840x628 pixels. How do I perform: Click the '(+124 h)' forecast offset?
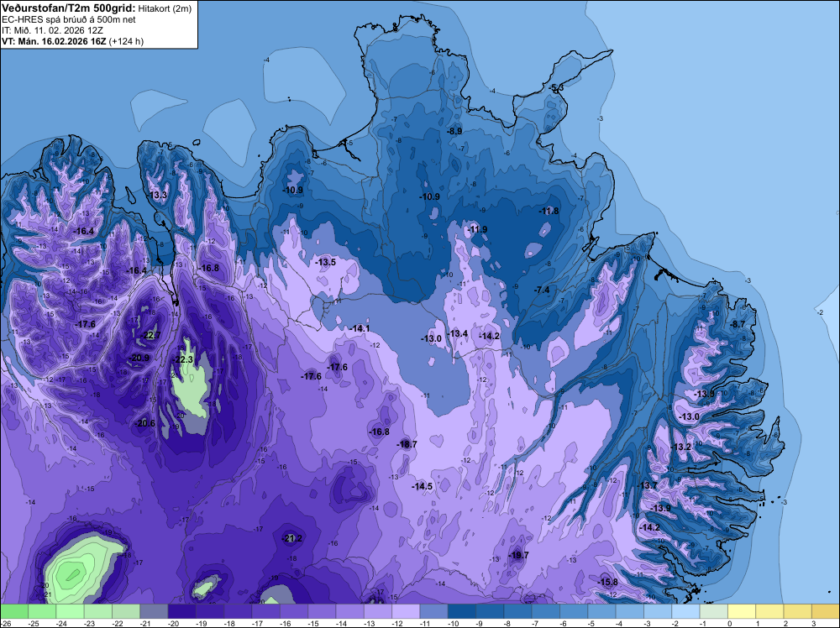126,41
